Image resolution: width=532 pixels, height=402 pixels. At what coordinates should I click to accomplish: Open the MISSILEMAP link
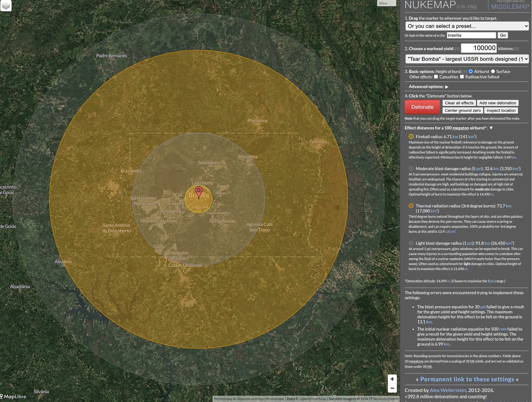click(x=510, y=7)
